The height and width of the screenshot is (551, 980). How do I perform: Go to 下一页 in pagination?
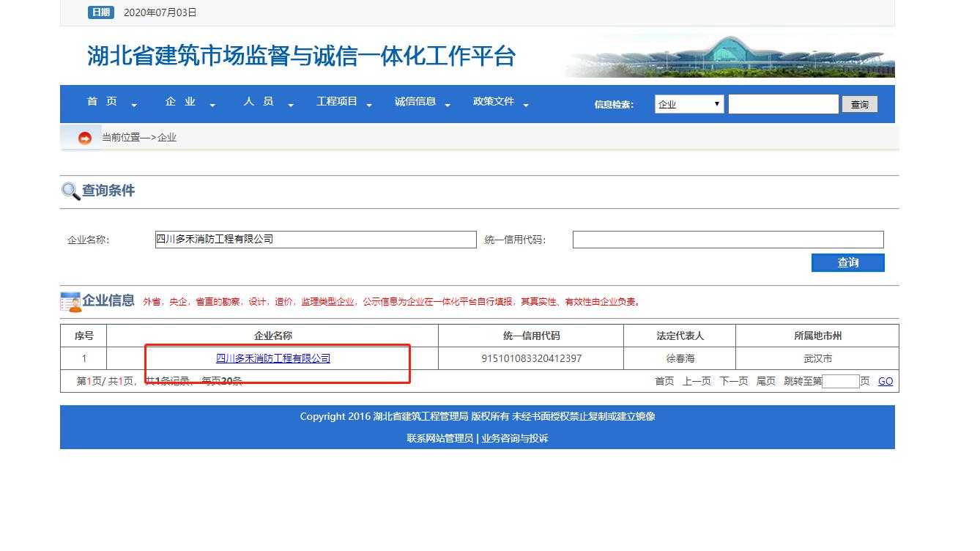(x=733, y=381)
